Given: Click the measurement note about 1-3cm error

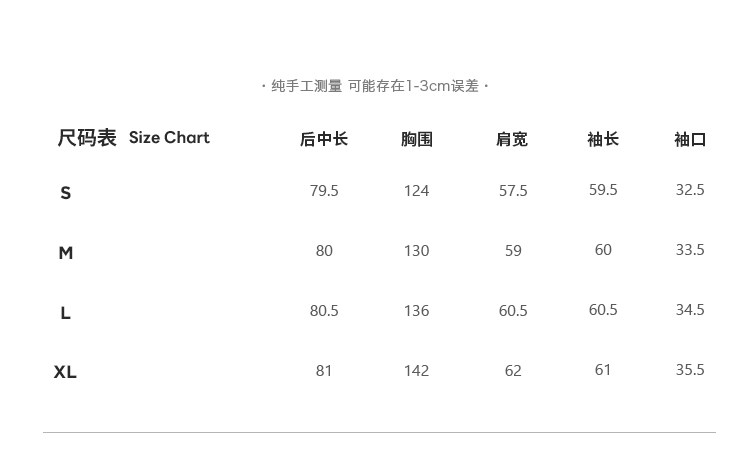Looking at the screenshot, I should pyautogui.click(x=375, y=86).
